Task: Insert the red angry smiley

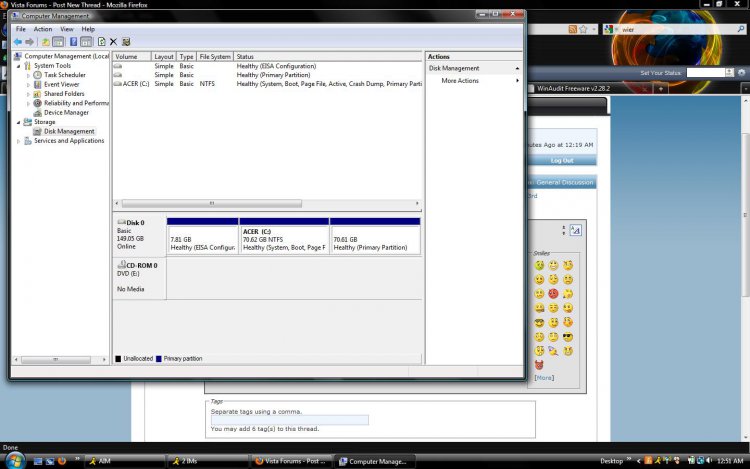Action: point(553,294)
